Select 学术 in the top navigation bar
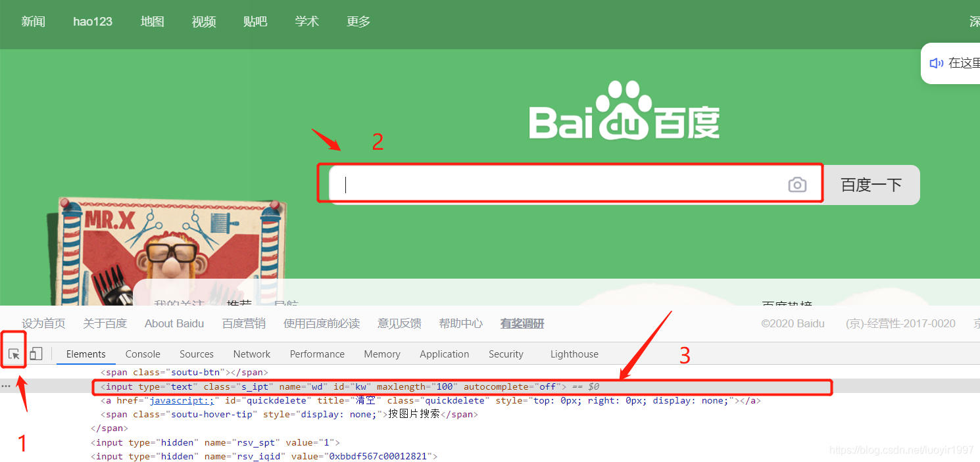Screen dimensions: 980x462 click(x=306, y=21)
